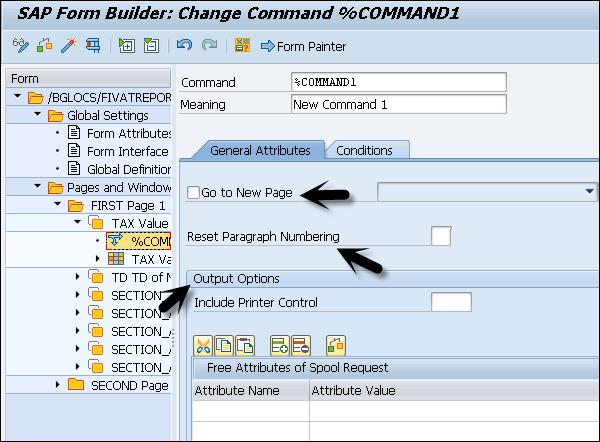This screenshot has height=442, width=600.
Task: Click the Delete Row icon
Action: click(299, 345)
